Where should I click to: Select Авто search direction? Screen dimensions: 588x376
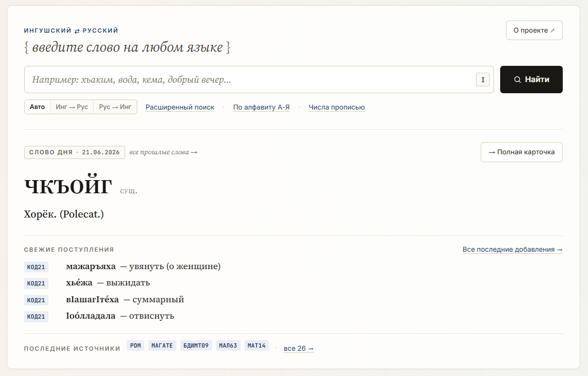(37, 107)
